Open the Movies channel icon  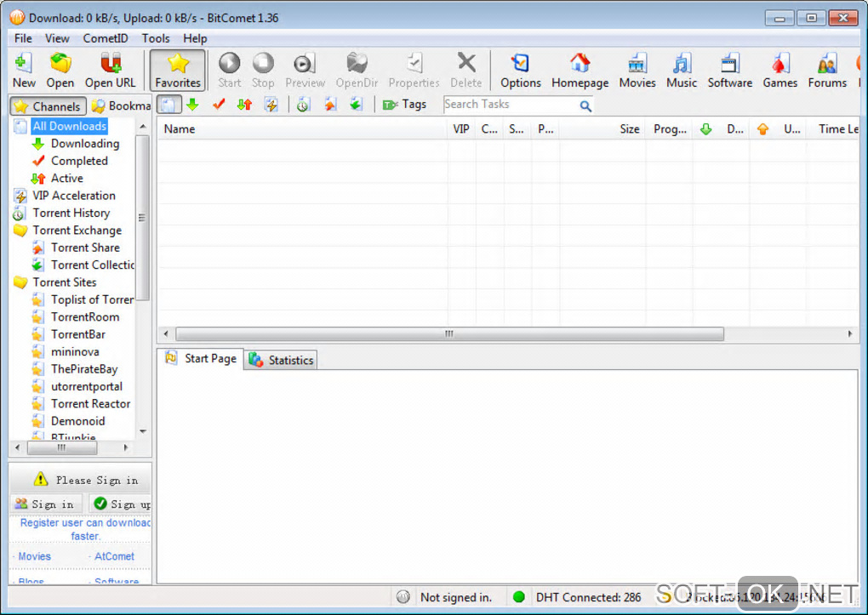[x=637, y=71]
